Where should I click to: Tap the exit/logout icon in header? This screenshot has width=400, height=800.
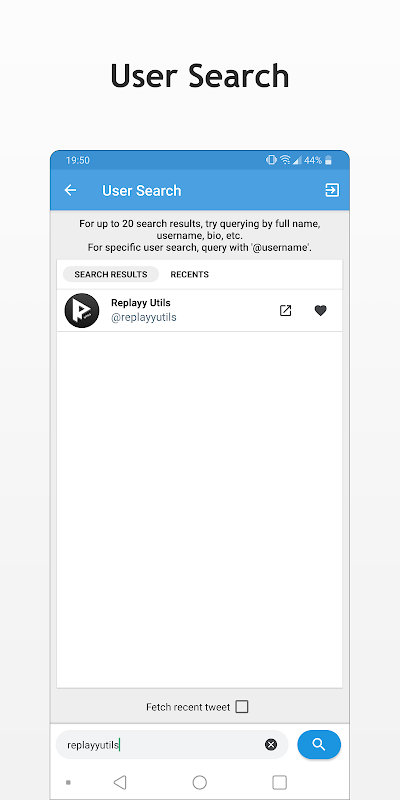point(332,190)
